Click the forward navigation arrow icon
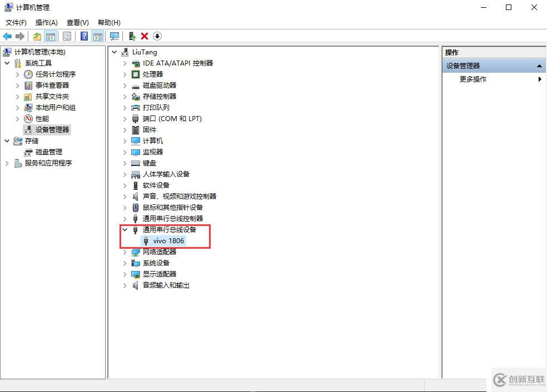The image size is (547, 392). pos(20,36)
